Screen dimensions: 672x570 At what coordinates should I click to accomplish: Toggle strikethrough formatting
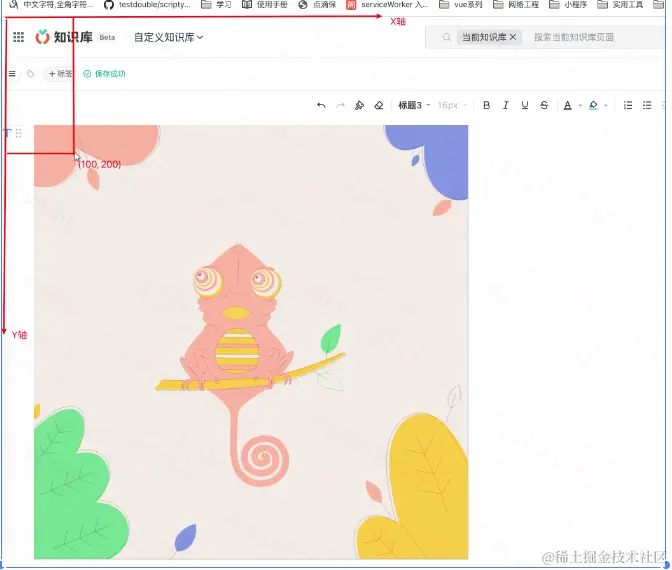(544, 105)
